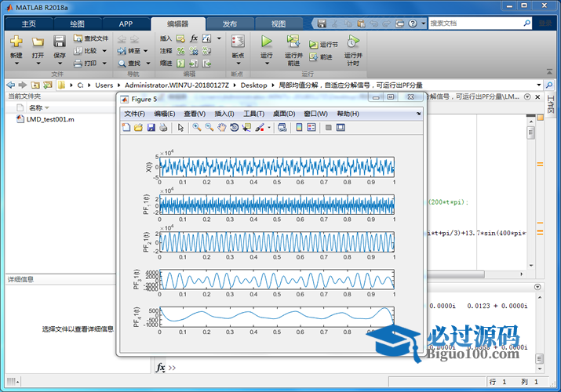Click Zoom In tool in Figure 5 toolbar
Viewport: 561px width, 392px height.
[x=197, y=128]
